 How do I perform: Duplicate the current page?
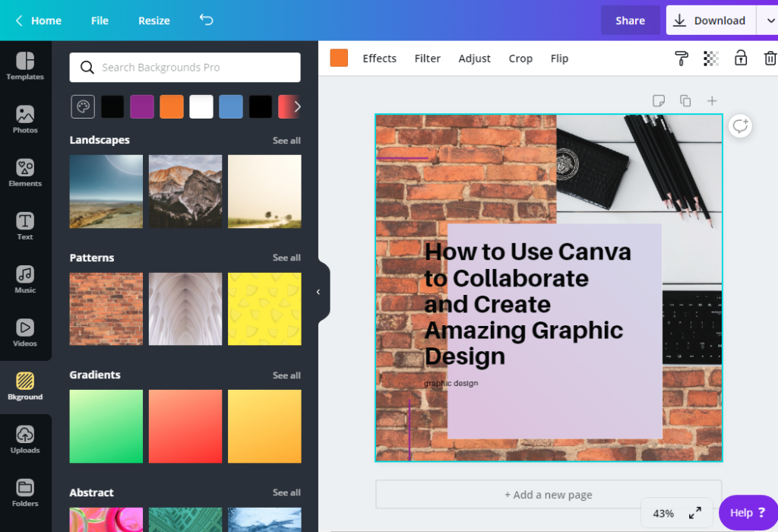685,100
